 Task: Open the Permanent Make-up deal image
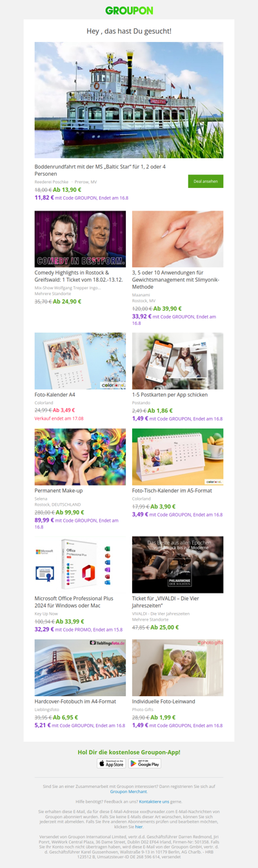(x=80, y=457)
